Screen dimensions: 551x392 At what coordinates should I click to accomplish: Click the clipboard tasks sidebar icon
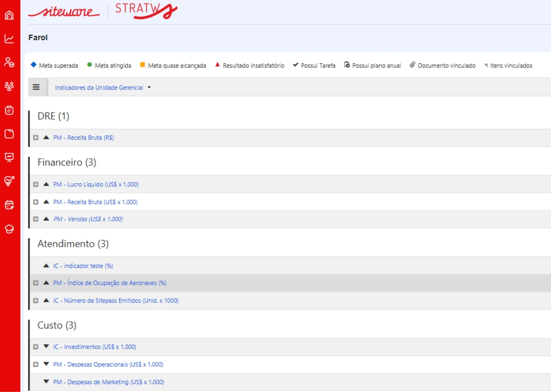pyautogui.click(x=9, y=110)
